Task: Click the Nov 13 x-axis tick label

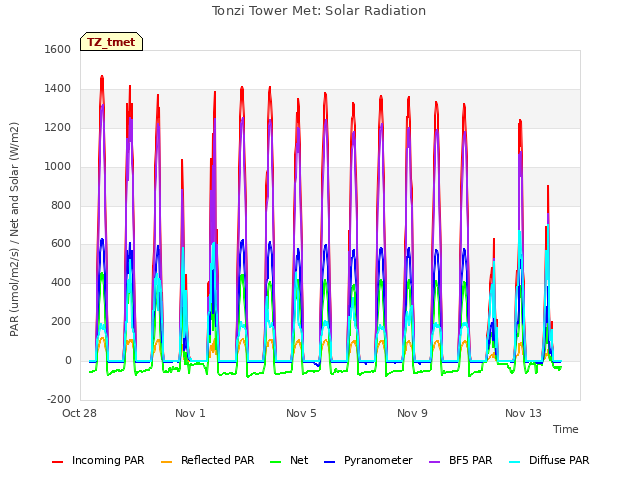Action: coord(523,413)
